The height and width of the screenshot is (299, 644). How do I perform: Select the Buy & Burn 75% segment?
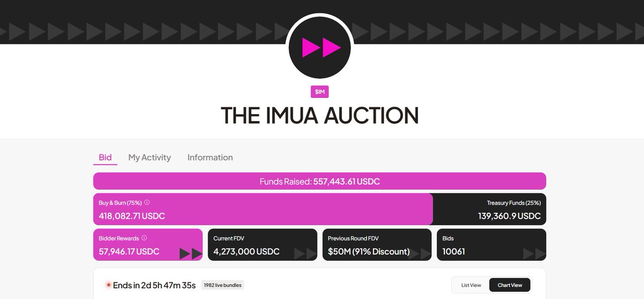point(263,210)
